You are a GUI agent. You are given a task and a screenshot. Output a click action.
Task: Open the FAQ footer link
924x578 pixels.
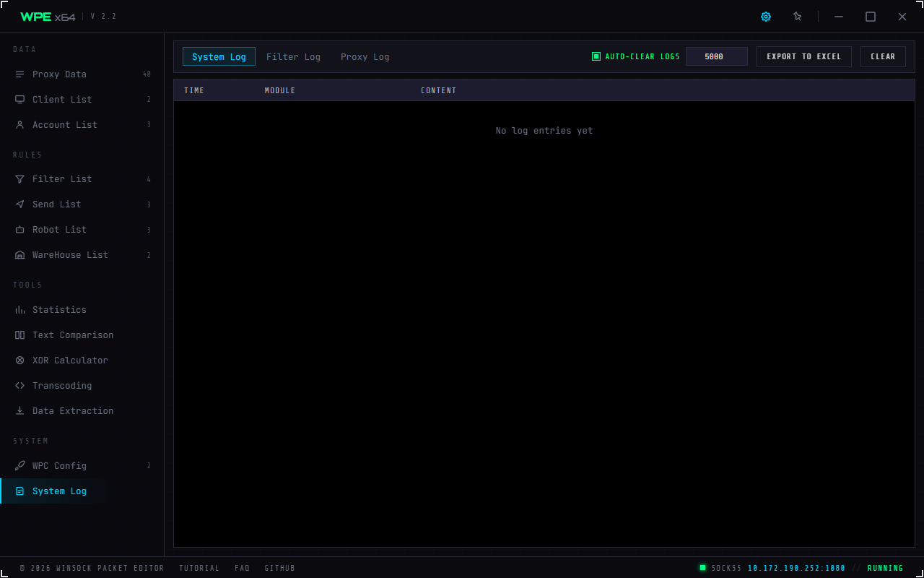click(242, 568)
